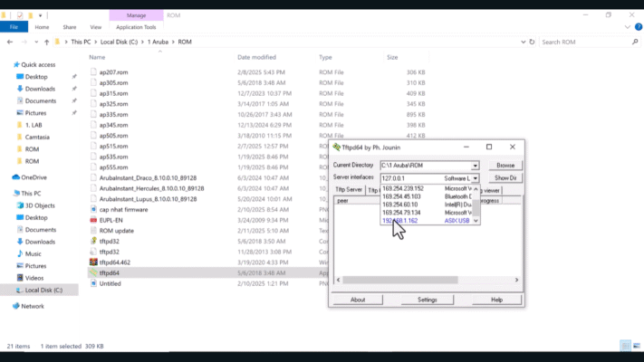Click Date modified column header
The width and height of the screenshot is (644, 362).
coord(256,57)
